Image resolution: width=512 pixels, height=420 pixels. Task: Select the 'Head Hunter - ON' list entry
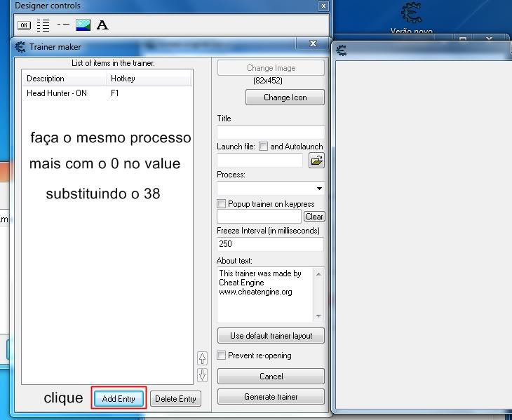[57, 93]
